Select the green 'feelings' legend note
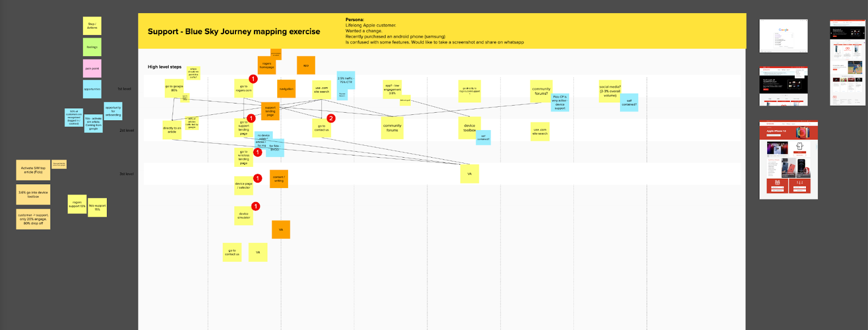The width and height of the screenshot is (868, 330). pyautogui.click(x=92, y=47)
